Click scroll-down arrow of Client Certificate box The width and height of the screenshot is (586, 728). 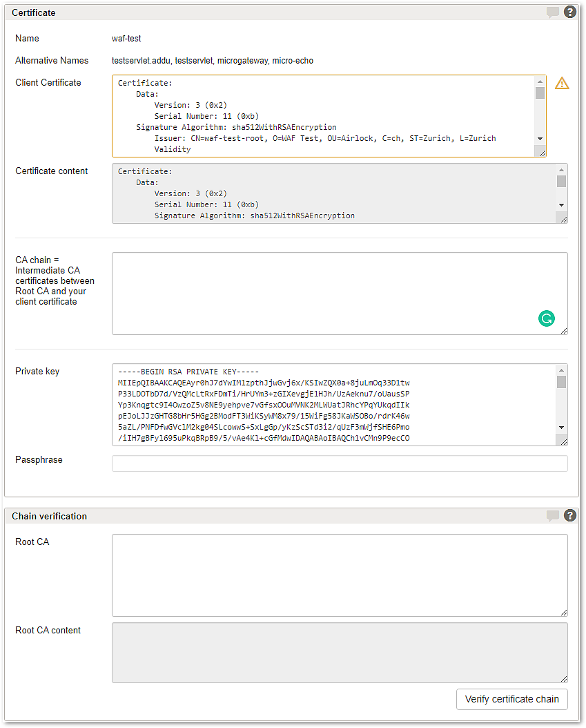[540, 139]
